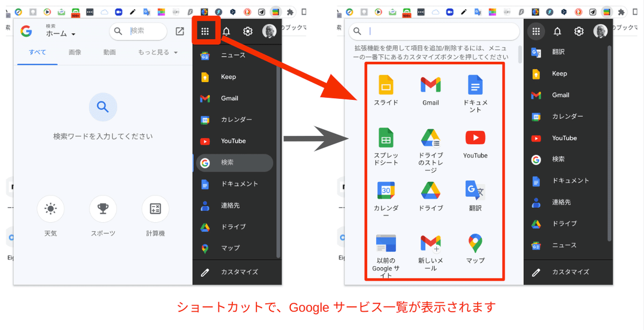Open ドキュメント in right sidebar
644x330 pixels.
coord(566,181)
